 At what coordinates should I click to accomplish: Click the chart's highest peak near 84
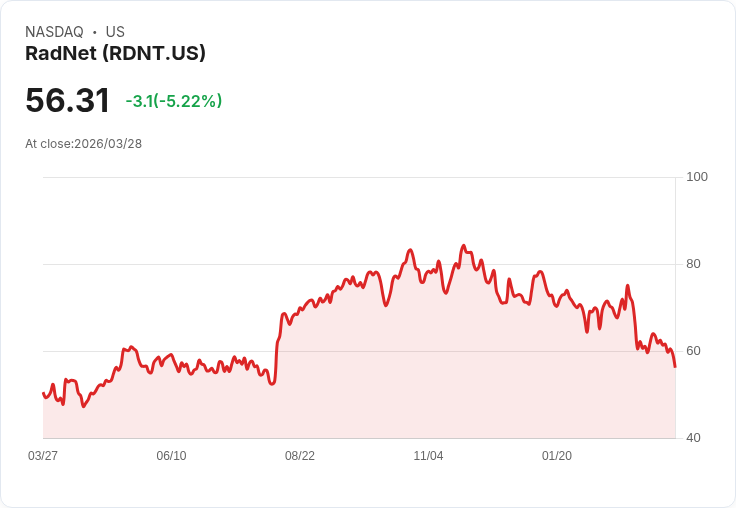click(464, 246)
